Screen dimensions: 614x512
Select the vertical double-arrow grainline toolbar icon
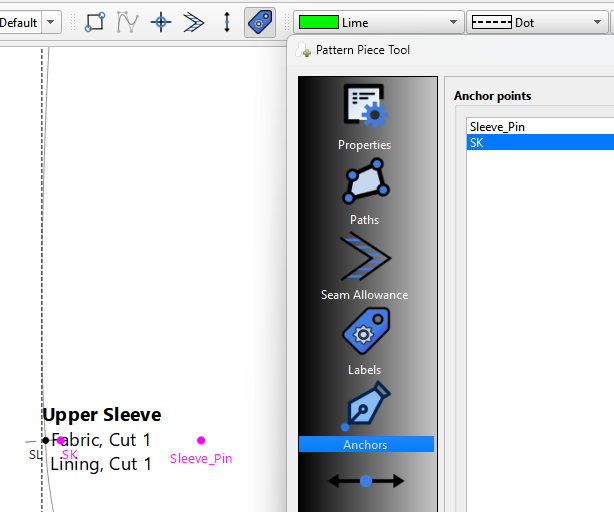(227, 22)
